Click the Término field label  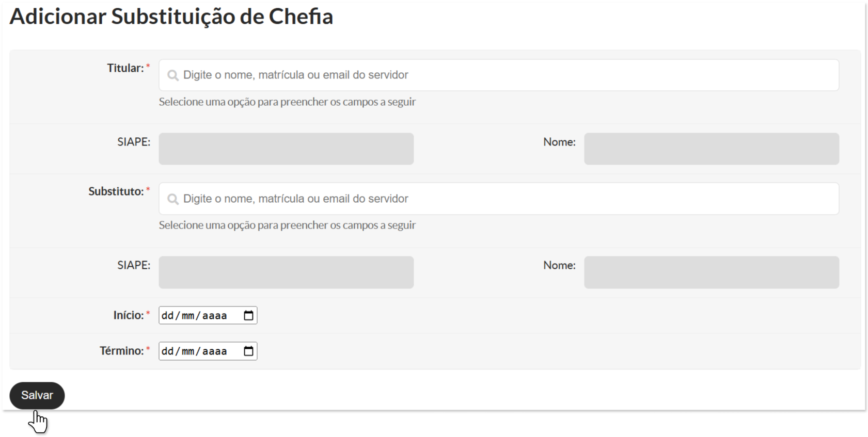coord(121,351)
